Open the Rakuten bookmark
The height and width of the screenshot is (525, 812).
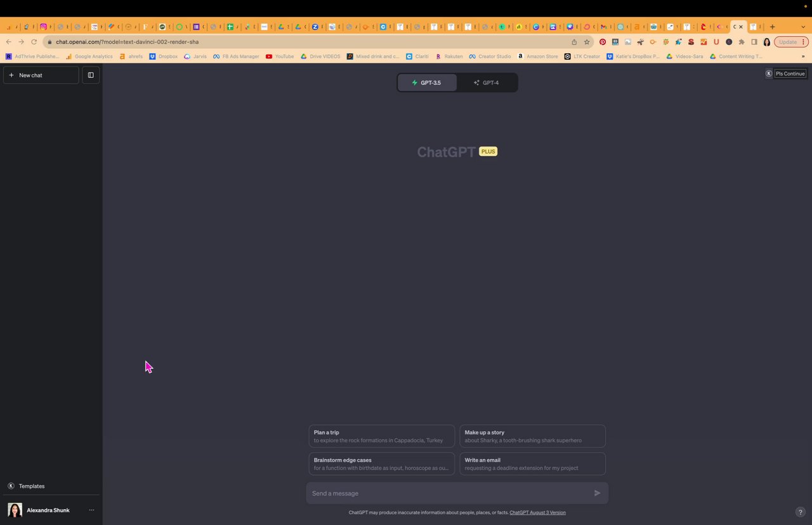click(x=449, y=56)
